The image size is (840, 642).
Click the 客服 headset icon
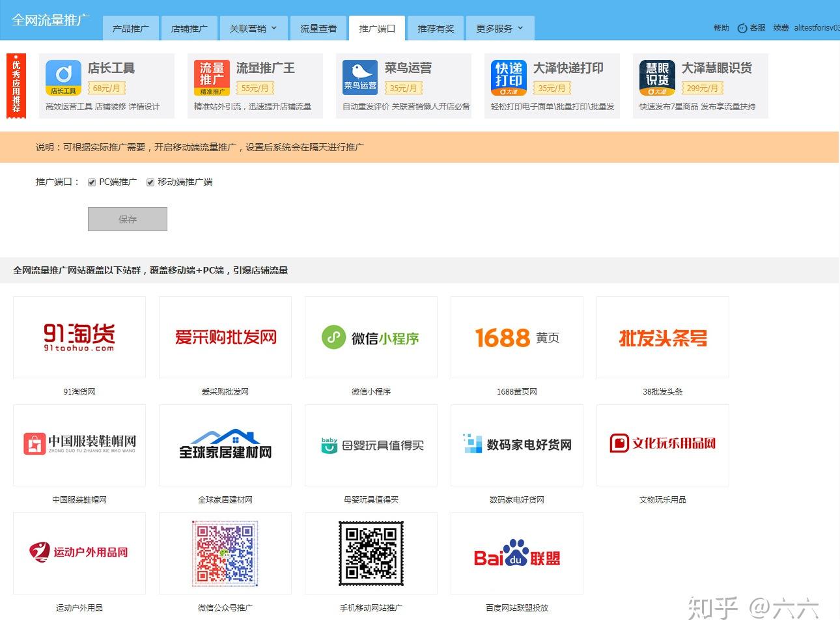tap(742, 28)
